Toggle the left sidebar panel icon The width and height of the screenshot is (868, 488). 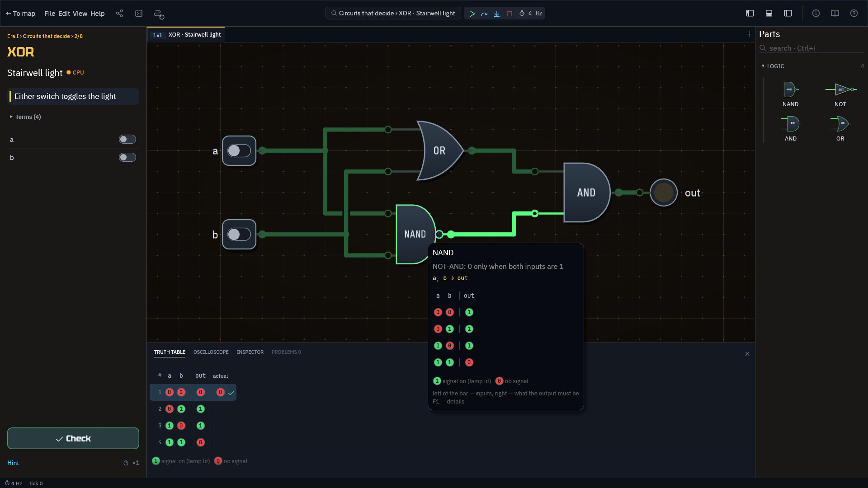point(750,14)
